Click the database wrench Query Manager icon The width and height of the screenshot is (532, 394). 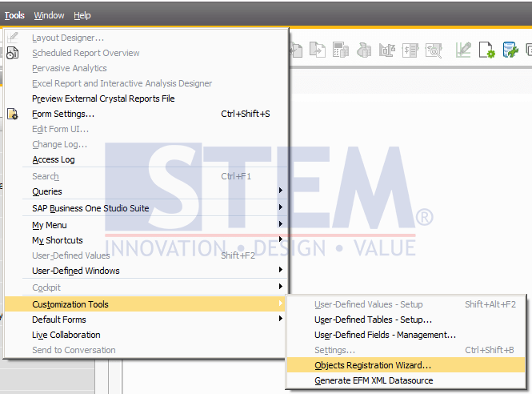coord(510,50)
